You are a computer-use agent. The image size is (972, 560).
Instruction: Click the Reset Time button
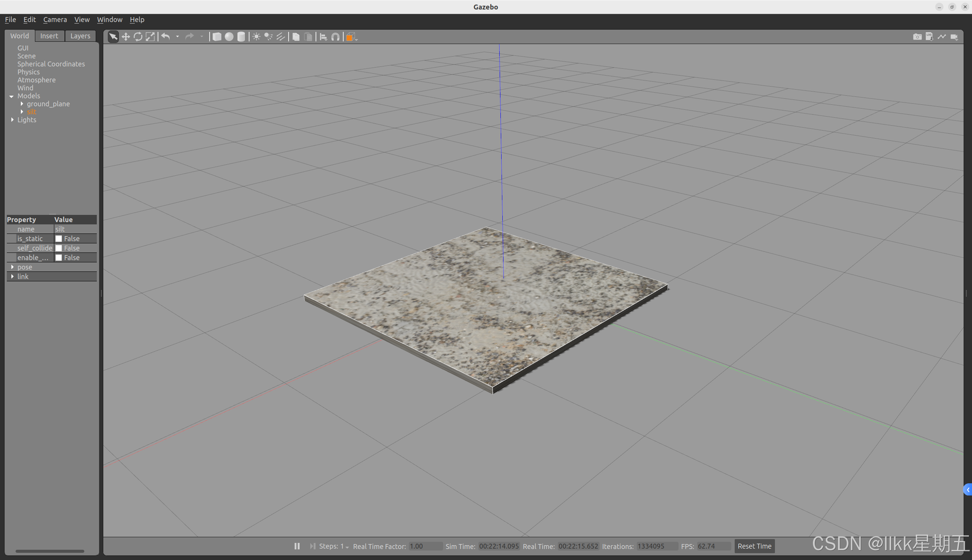tap(754, 546)
